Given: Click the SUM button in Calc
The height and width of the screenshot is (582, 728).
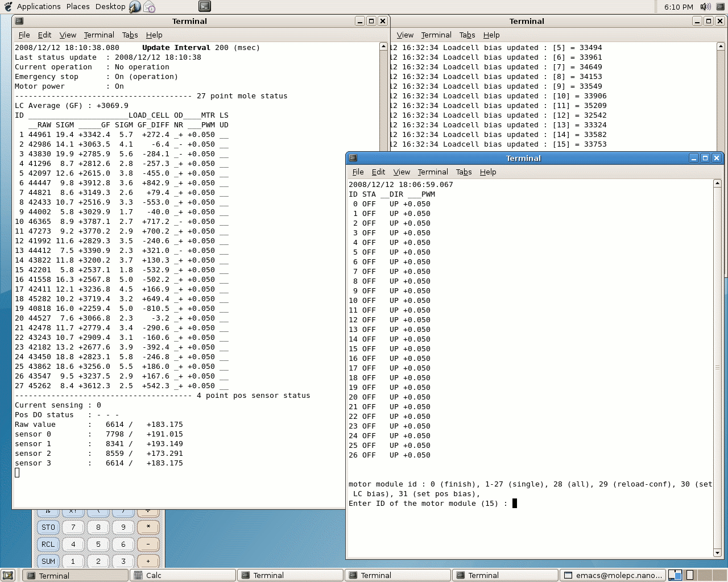Looking at the screenshot, I should 48,561.
